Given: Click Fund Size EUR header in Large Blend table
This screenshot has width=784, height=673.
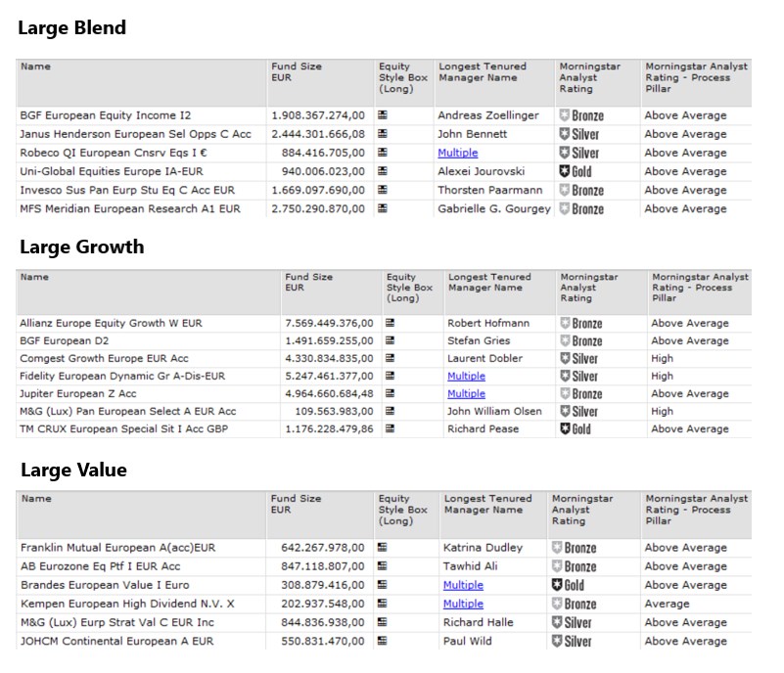Looking at the screenshot, I should (296, 71).
